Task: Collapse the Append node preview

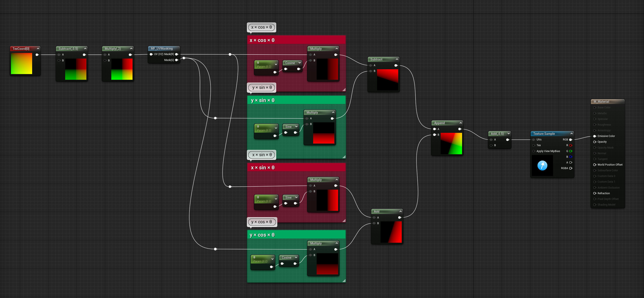Action: (461, 123)
